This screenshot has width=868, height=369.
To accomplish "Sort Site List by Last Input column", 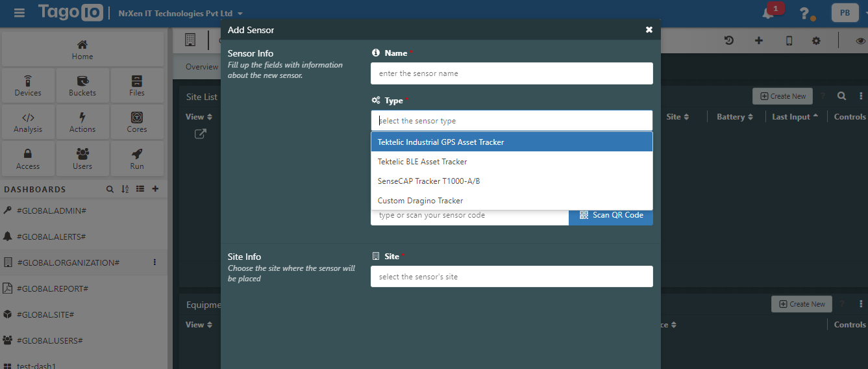I will pos(795,117).
